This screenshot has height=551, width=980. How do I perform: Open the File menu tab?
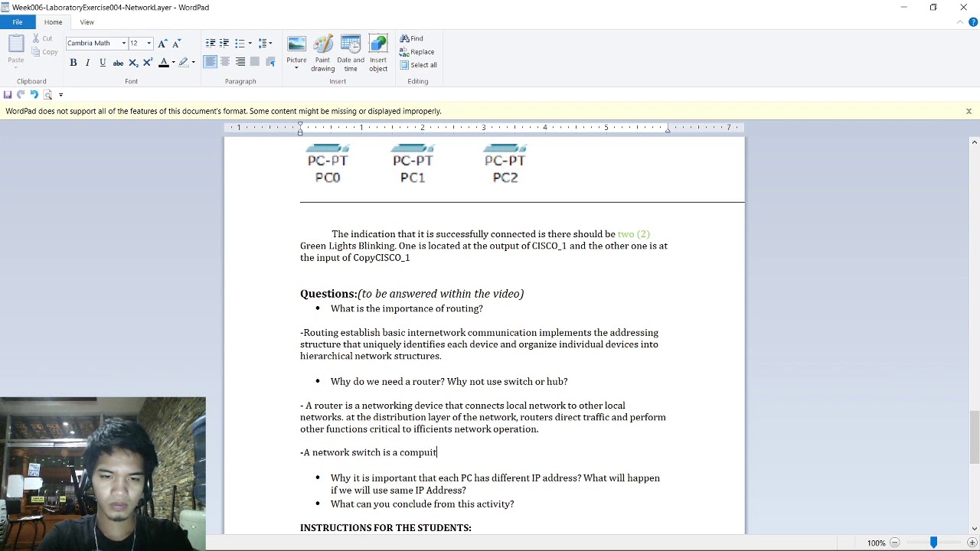pyautogui.click(x=17, y=22)
